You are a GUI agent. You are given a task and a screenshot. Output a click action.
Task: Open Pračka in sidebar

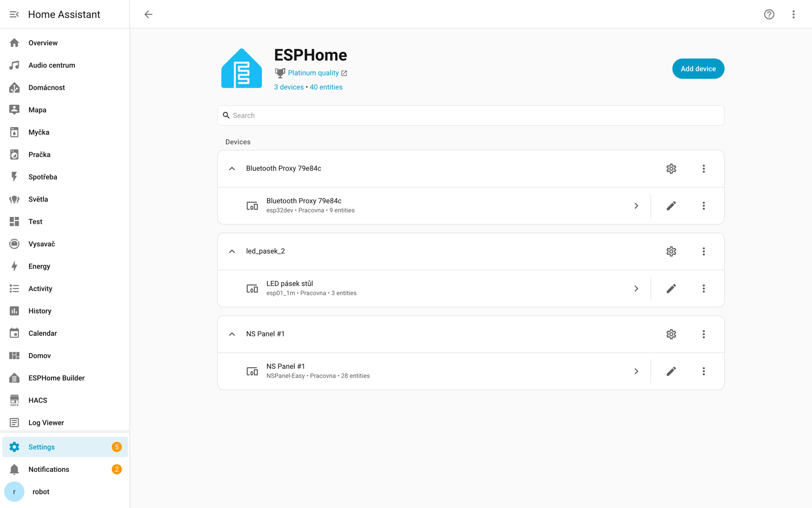pos(65,154)
